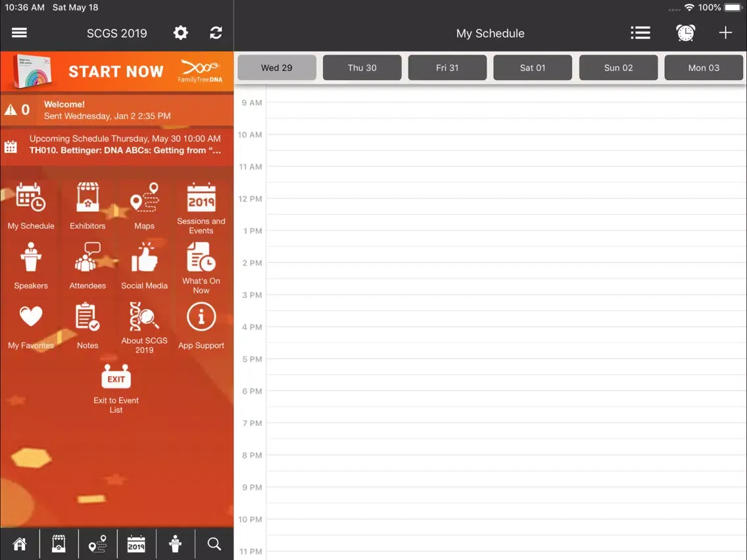Tap the 10:36 AM status bar clock
The width and height of the screenshot is (747, 560).
25,8
